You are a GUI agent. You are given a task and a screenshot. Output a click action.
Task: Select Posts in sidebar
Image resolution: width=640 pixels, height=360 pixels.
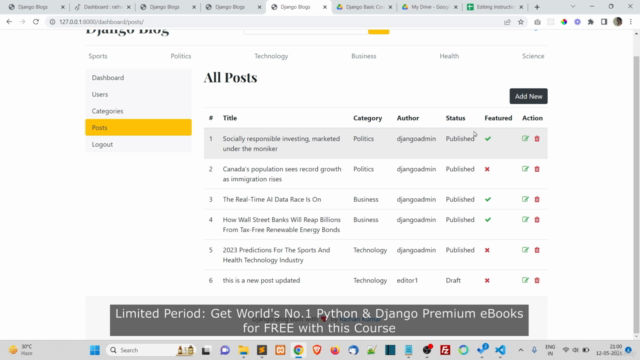pos(138,127)
